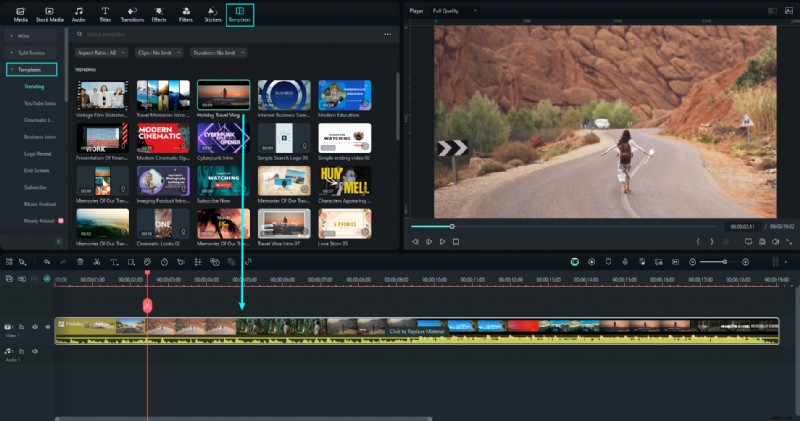Viewport: 800px width, 421px height.
Task: Stop playback with the square button
Action: point(456,241)
